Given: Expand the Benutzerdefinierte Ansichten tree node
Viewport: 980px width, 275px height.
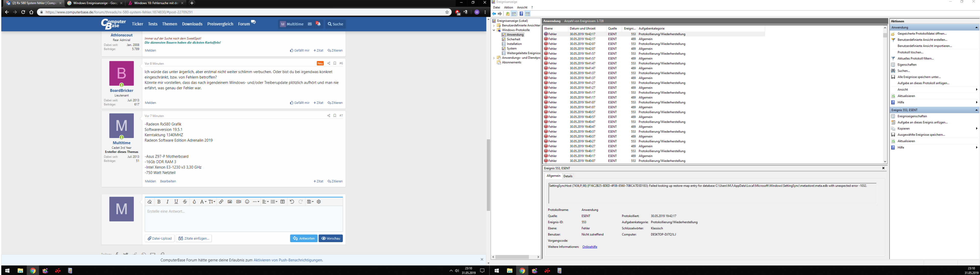Looking at the screenshot, I should [494, 25].
